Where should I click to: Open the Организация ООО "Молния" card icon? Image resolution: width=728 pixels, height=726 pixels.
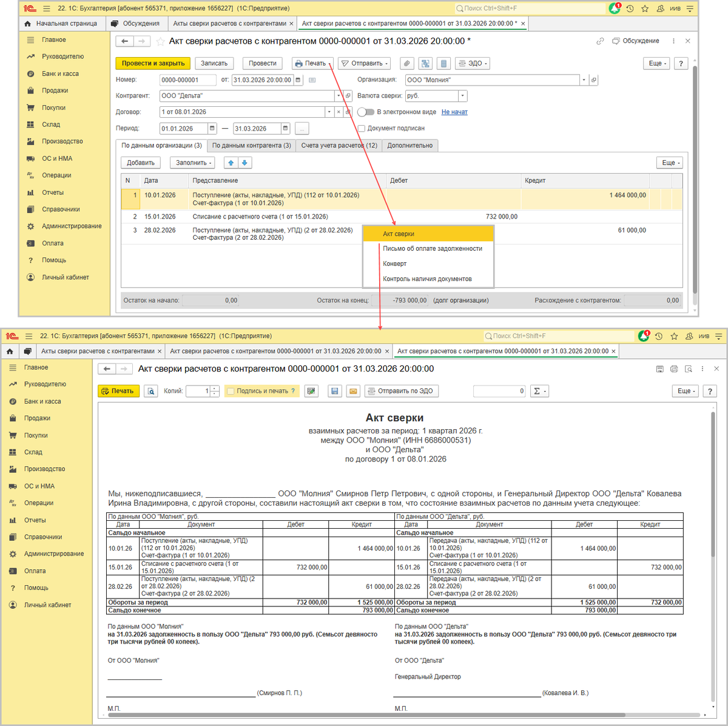593,80
